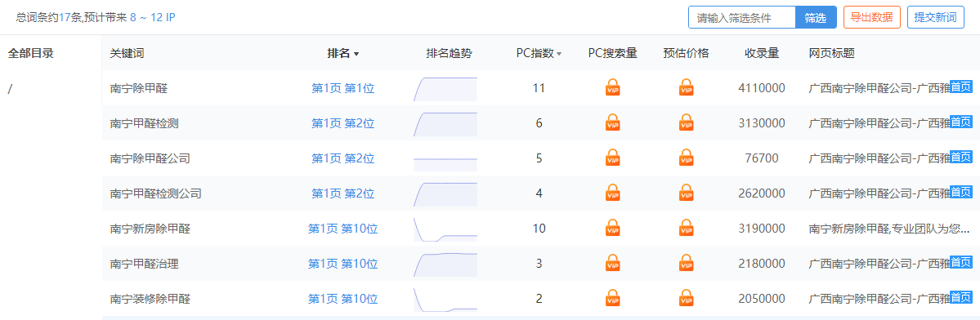The height and width of the screenshot is (320, 980).
Task: Click 首页 badge in 南宁除甲醛 row
Action: tap(960, 86)
